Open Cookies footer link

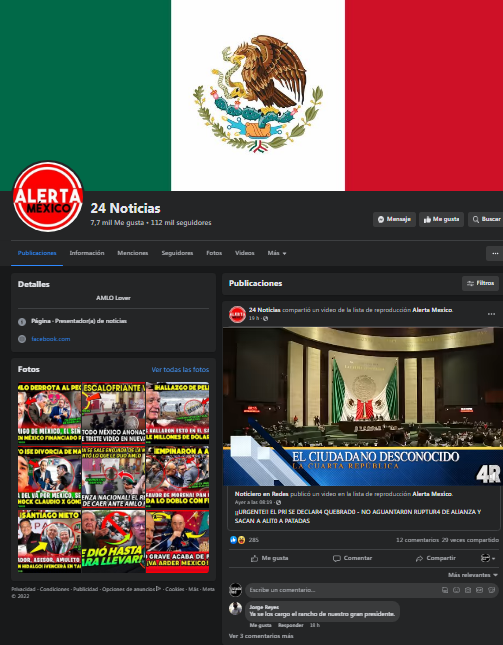click(x=175, y=589)
